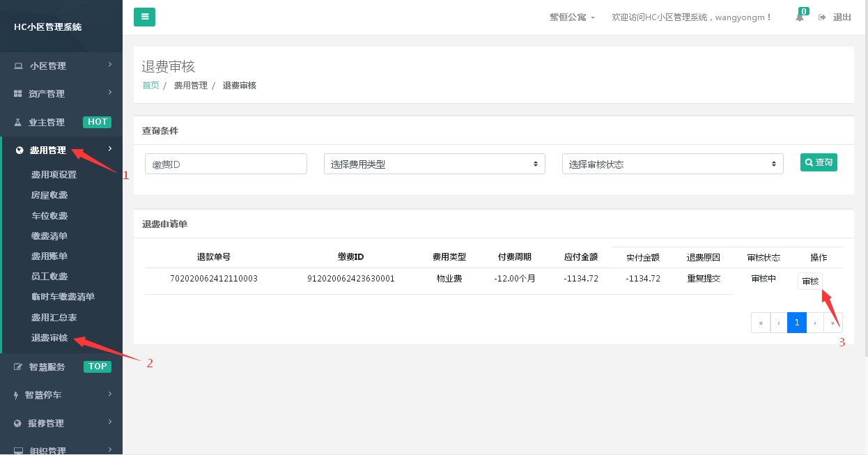Expand the 报修管理 chevron
The image size is (868, 455).
tap(110, 422)
